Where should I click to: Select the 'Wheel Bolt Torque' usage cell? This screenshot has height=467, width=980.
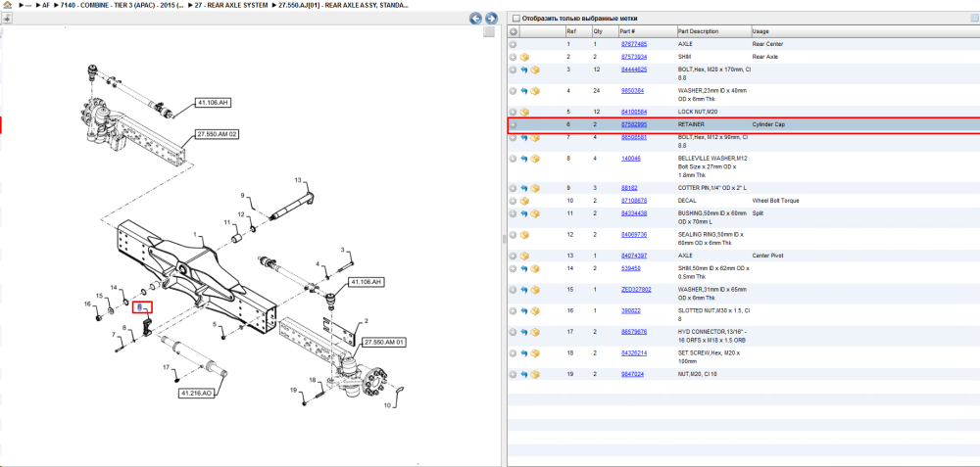775,201
